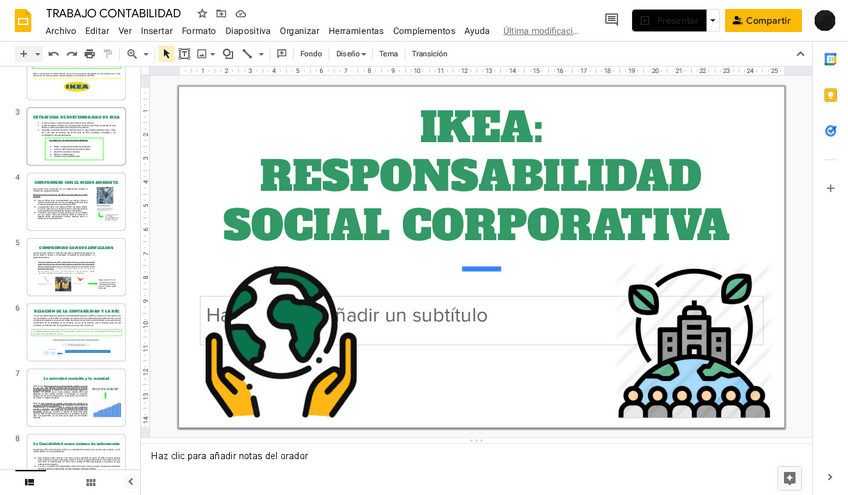Click the undo arrow
The width and height of the screenshot is (848, 495).
(x=53, y=54)
